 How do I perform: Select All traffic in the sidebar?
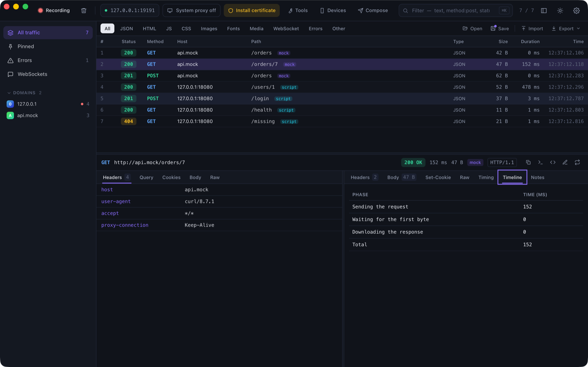point(48,32)
